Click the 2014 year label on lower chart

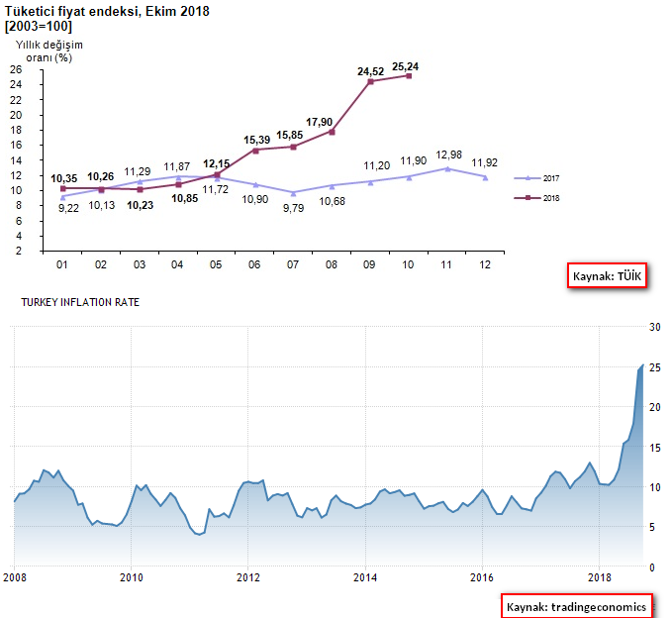(x=365, y=577)
